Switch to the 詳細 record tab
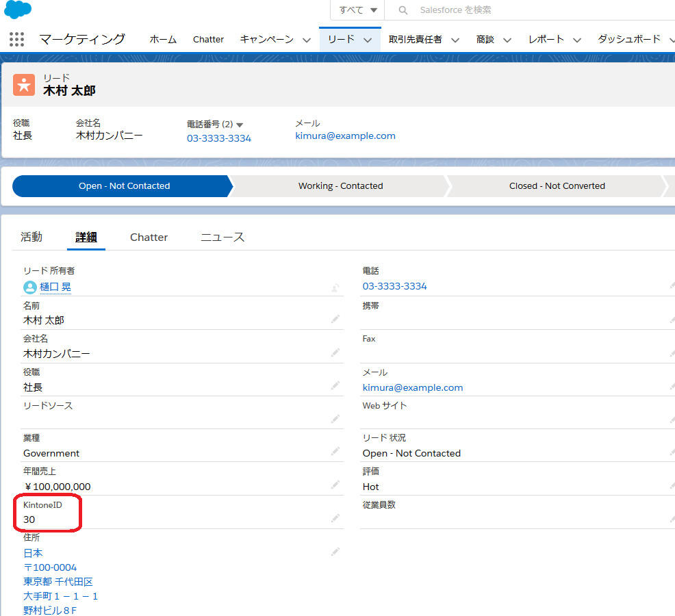Viewport: 675px width, 616px height. tap(86, 237)
